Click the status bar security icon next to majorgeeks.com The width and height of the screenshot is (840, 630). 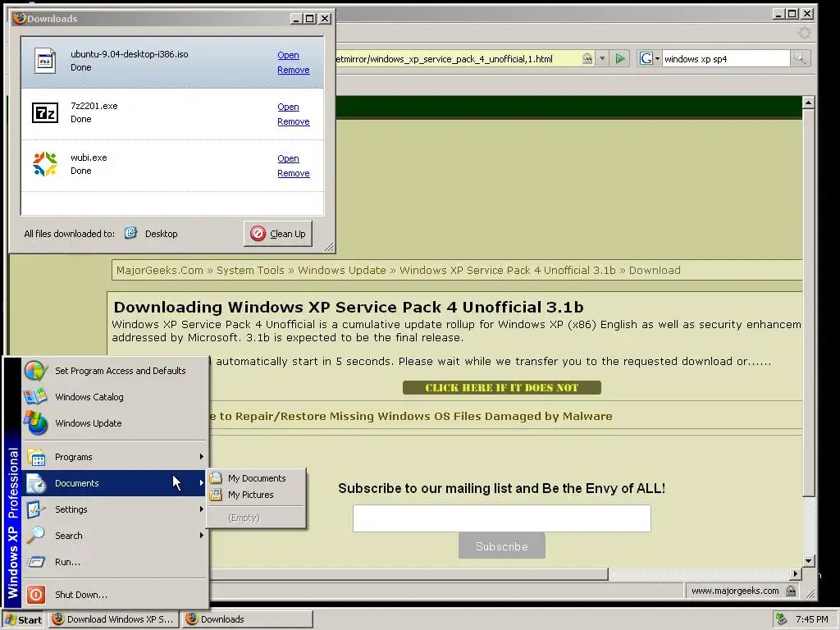(791, 591)
